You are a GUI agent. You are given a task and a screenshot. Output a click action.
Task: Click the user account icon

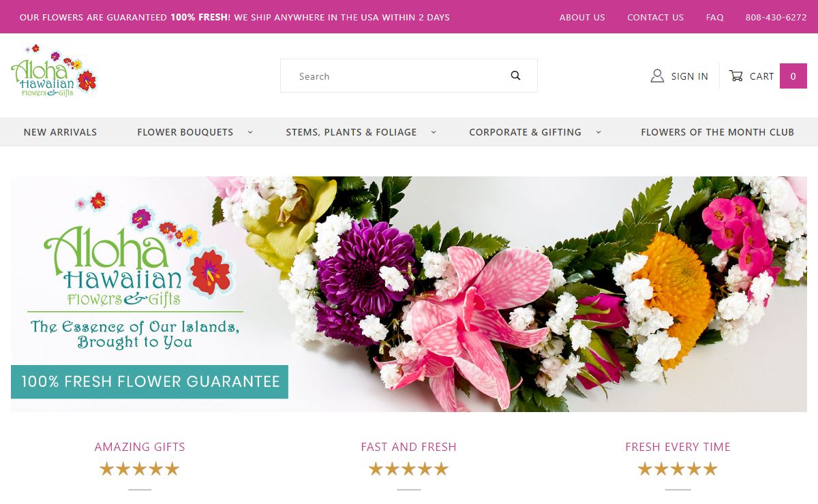click(x=657, y=76)
